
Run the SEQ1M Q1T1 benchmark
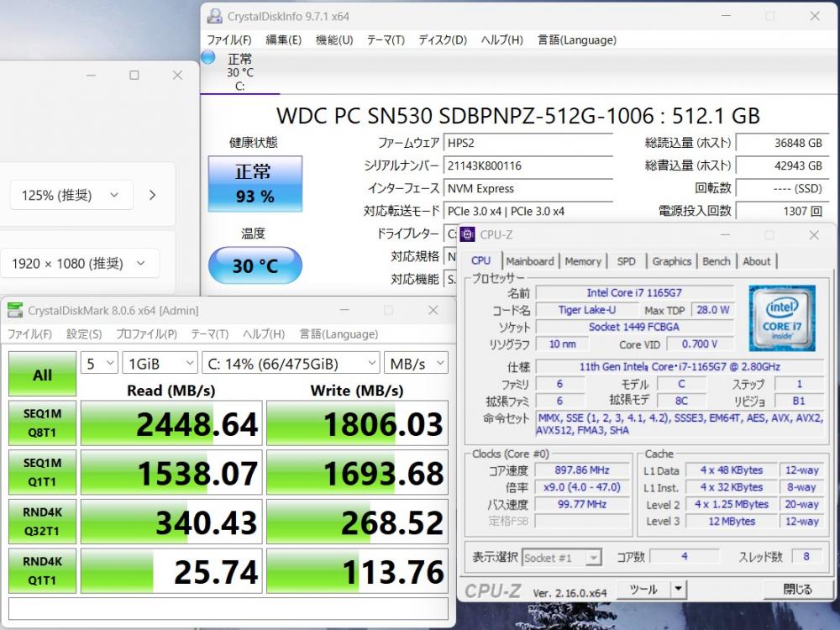coord(42,472)
